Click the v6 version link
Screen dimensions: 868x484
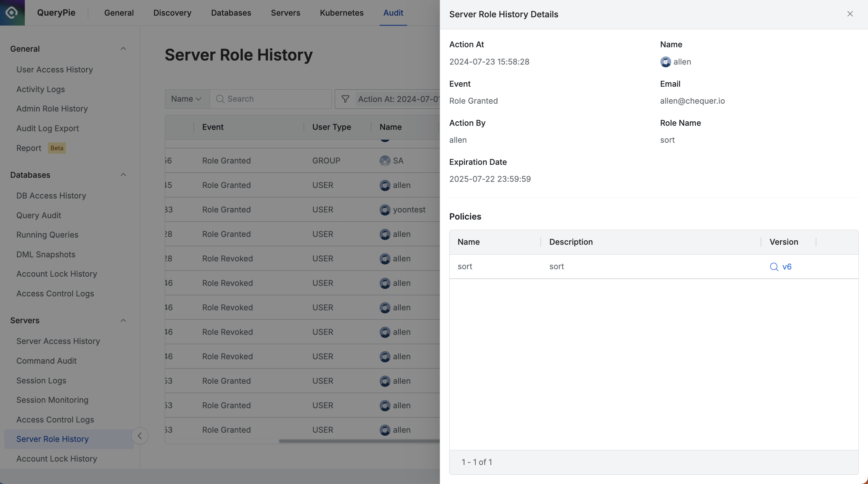787,267
